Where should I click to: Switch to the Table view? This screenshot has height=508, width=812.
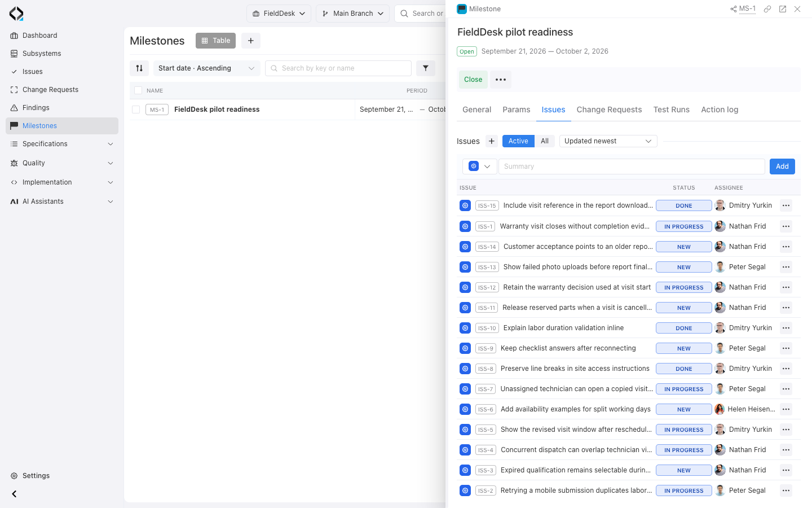point(216,41)
